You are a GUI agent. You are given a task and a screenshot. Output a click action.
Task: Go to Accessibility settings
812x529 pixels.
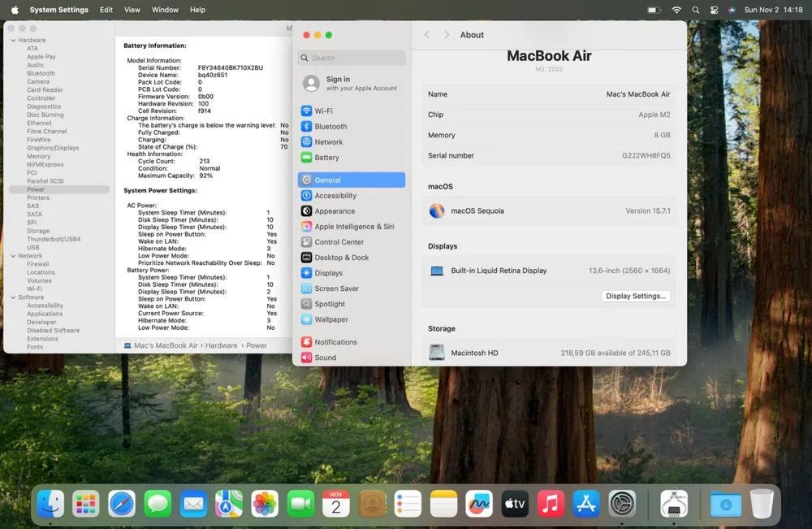point(335,196)
